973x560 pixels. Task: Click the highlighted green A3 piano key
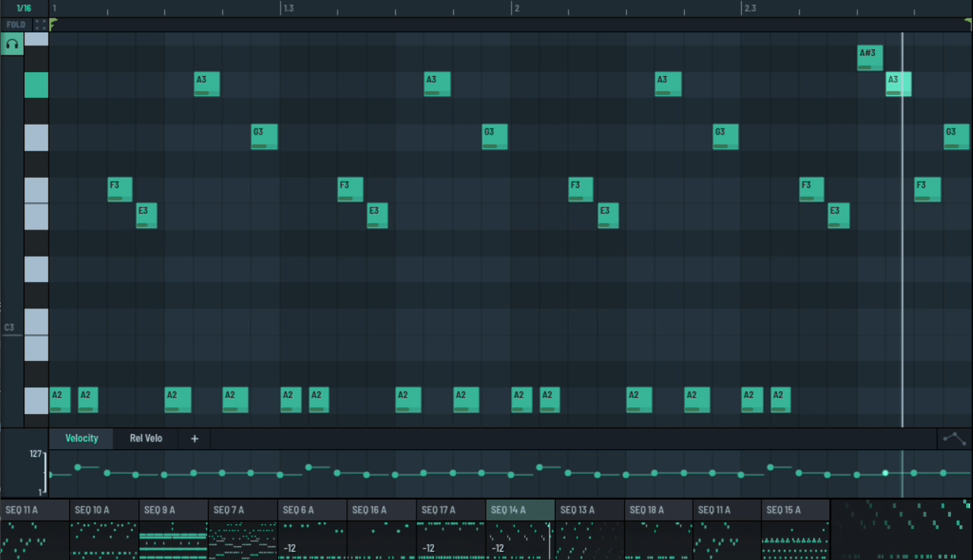[x=36, y=85]
